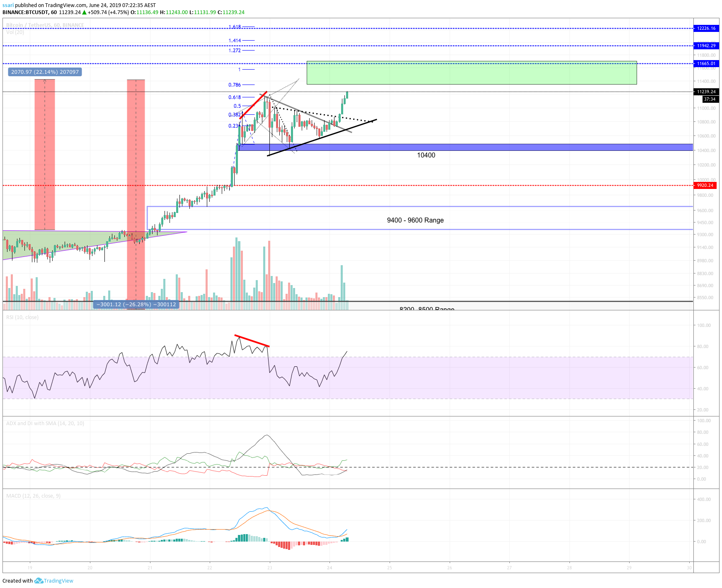This screenshot has width=722, height=588.
Task: Click the red RSI divergence trend line
Action: click(252, 341)
